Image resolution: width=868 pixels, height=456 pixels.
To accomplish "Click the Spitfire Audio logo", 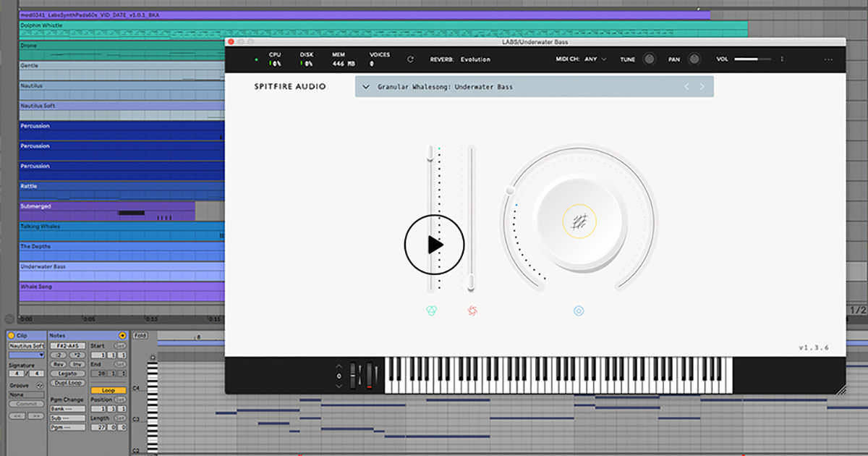I will pyautogui.click(x=290, y=87).
